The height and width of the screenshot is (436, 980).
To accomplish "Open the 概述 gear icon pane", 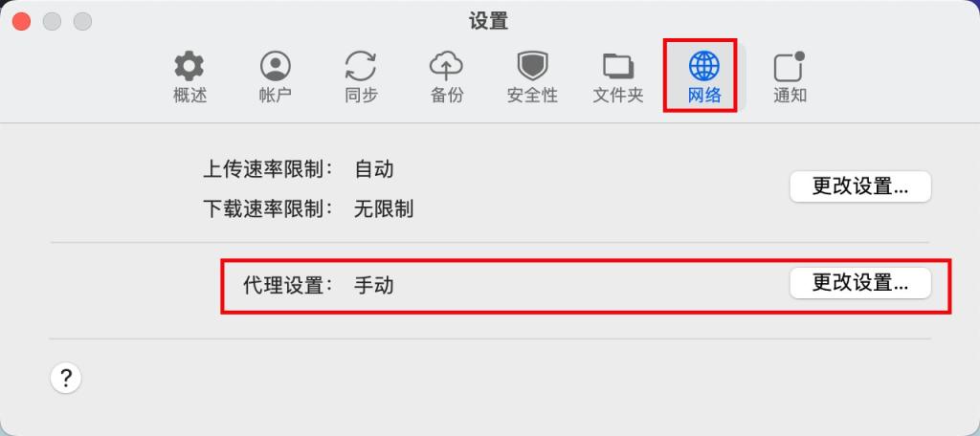I will [189, 66].
